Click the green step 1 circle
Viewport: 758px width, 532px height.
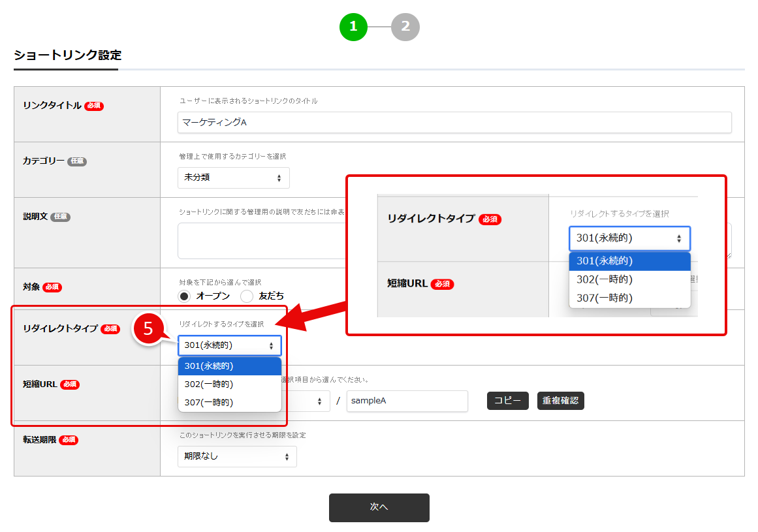pyautogui.click(x=353, y=27)
